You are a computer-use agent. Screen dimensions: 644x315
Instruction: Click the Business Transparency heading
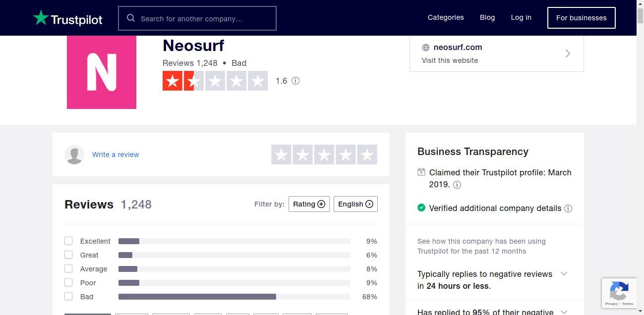tap(473, 152)
